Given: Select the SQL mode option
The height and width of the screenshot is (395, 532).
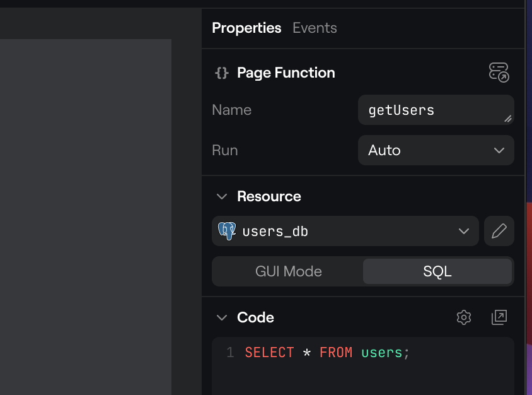Looking at the screenshot, I should click(437, 271).
